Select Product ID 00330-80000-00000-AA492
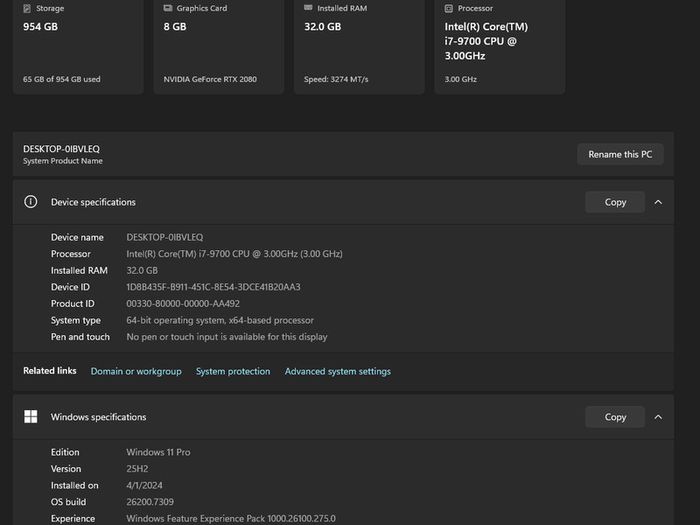This screenshot has height=525, width=700. tap(183, 304)
